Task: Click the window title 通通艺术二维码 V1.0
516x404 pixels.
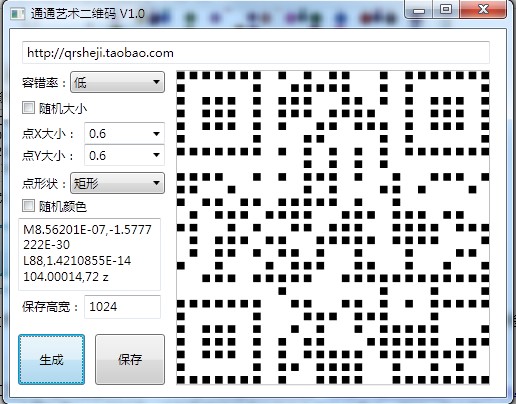Action: [x=88, y=14]
